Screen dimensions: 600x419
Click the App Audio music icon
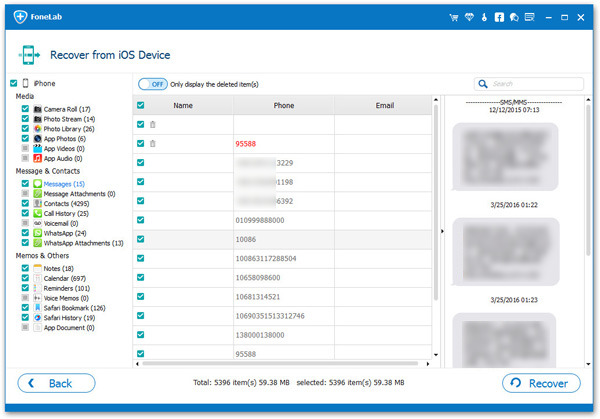coord(38,158)
